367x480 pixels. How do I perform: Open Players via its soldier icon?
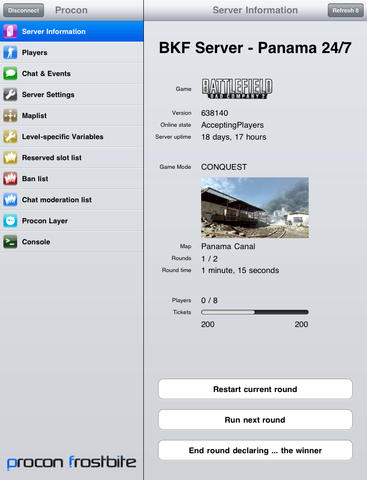pyautogui.click(x=10, y=52)
